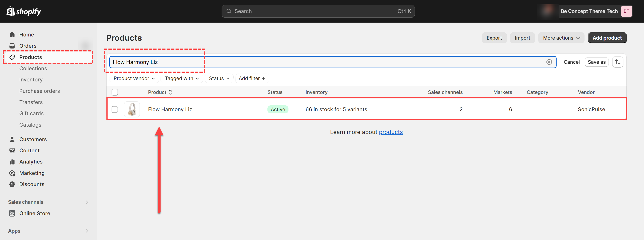Click the Customers person icon
Image resolution: width=644 pixels, height=240 pixels.
(x=12, y=139)
